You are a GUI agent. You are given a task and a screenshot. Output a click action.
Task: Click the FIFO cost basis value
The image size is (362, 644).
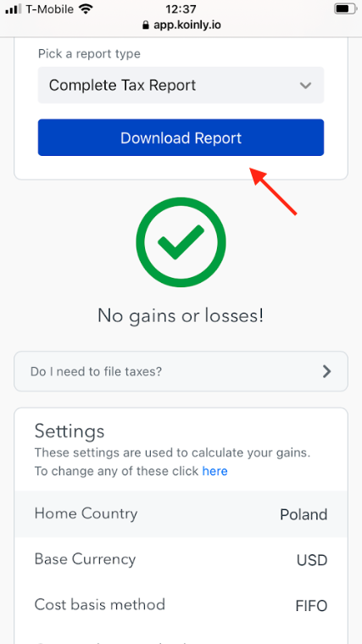click(311, 606)
